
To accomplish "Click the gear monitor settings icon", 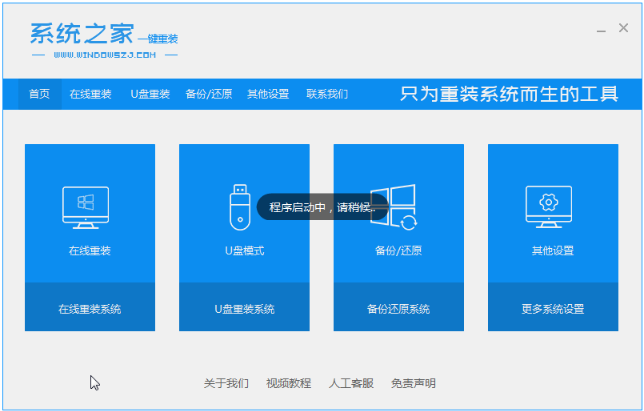I will click(x=548, y=207).
